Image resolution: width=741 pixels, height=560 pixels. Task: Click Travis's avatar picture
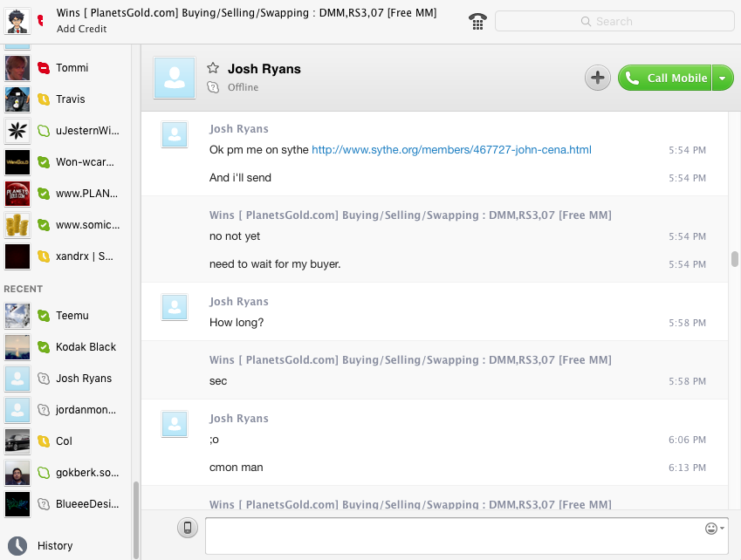tap(17, 99)
